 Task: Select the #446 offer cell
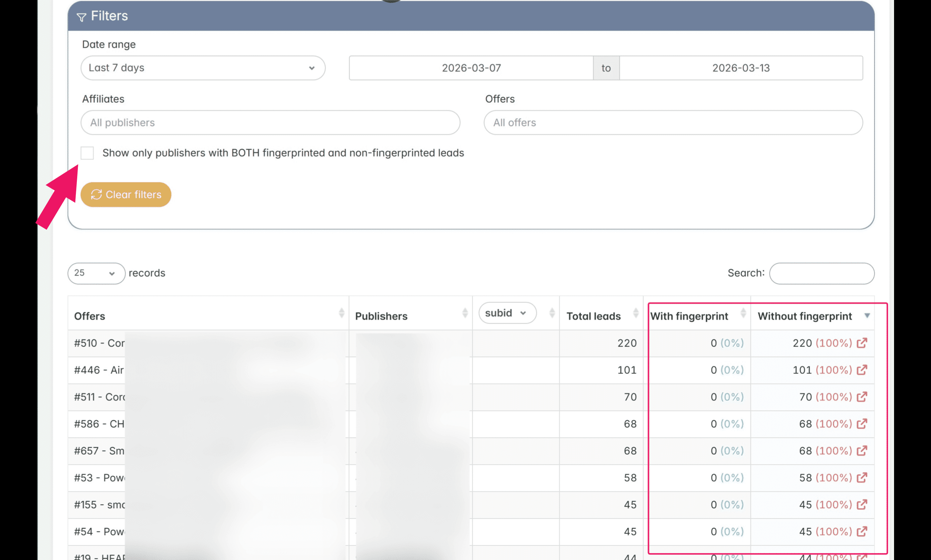(208, 370)
